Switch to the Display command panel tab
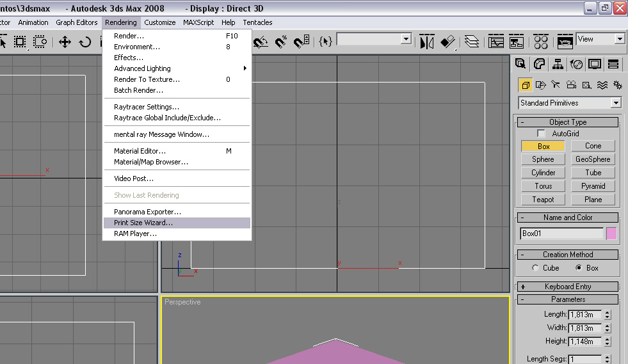 (x=595, y=64)
